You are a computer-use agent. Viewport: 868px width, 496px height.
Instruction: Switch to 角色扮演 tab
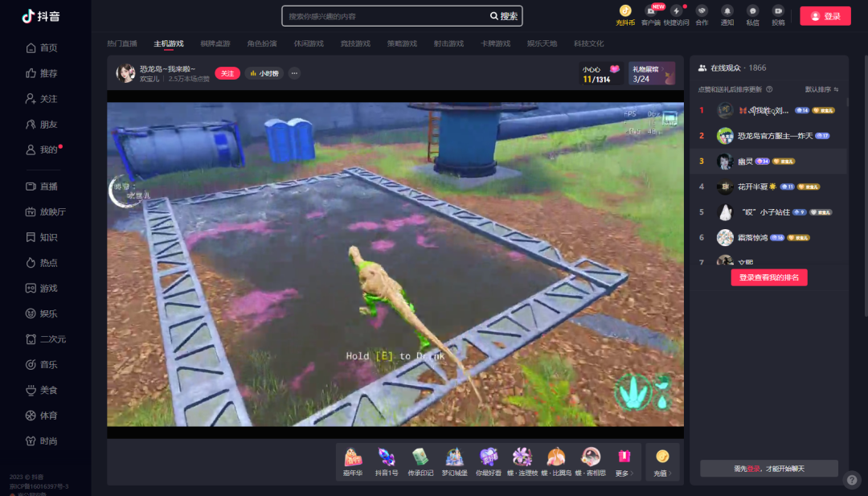262,43
